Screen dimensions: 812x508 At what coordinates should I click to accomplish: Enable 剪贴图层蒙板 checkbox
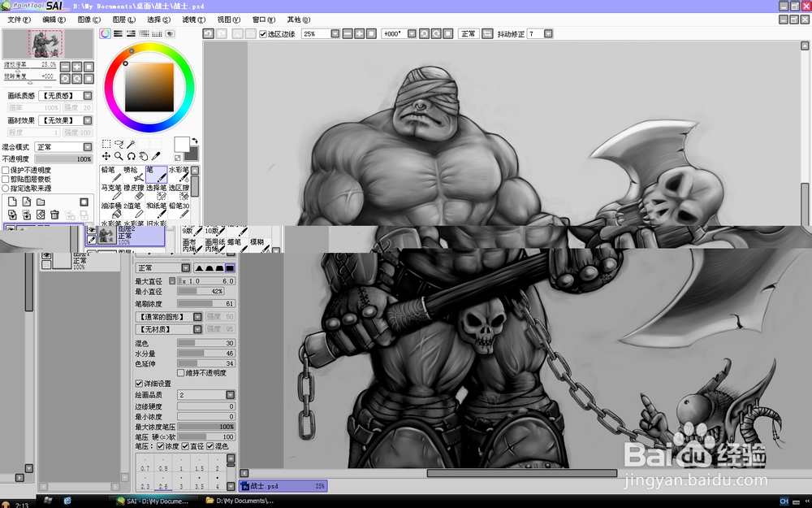(6, 180)
